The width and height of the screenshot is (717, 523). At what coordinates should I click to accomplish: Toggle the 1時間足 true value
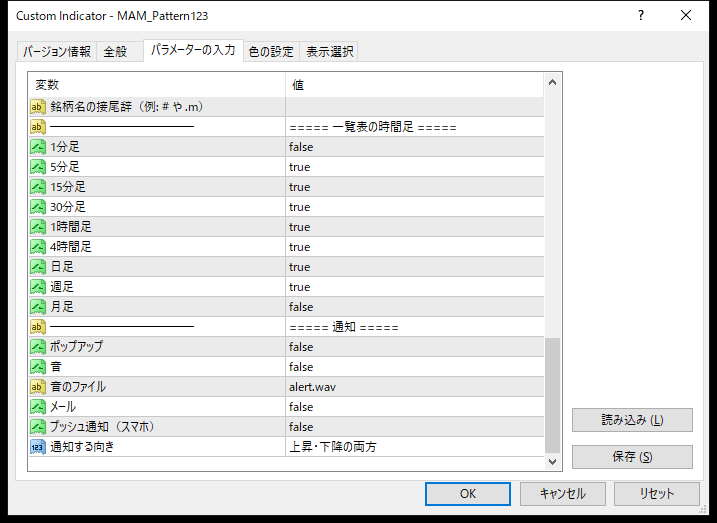[415, 227]
